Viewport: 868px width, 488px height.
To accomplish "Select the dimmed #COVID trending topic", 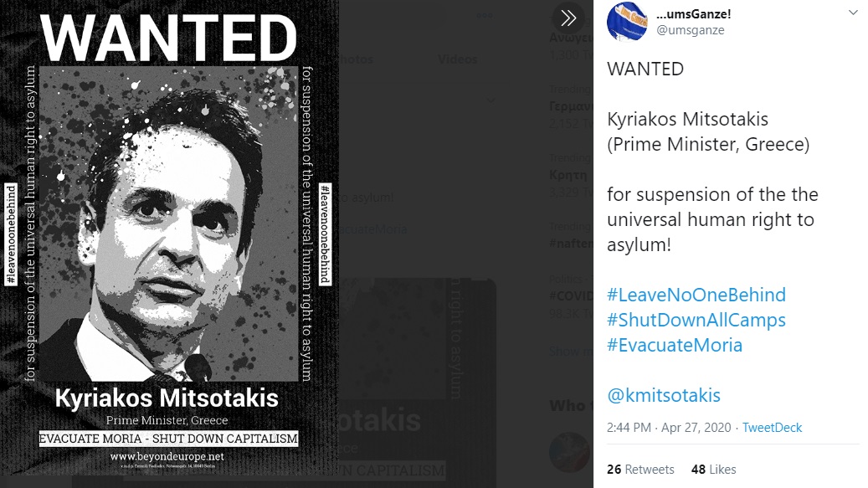I will point(571,296).
